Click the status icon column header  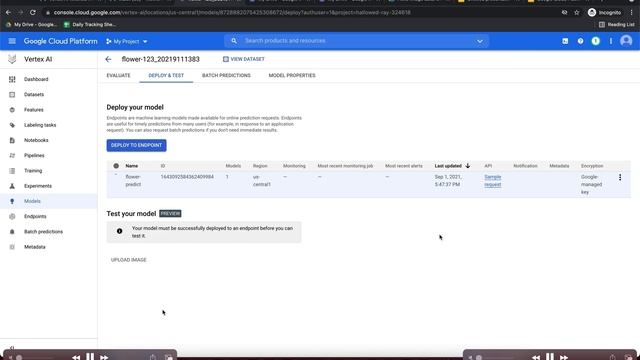point(116,166)
